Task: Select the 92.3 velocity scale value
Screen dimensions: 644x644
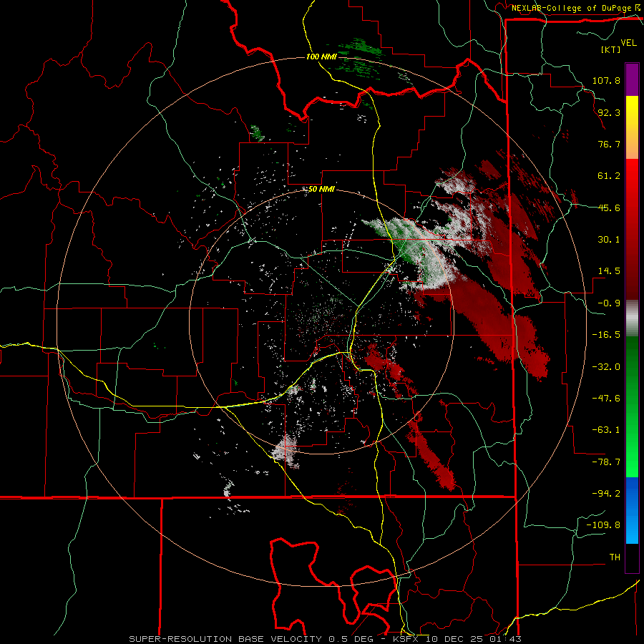Action: (x=609, y=112)
